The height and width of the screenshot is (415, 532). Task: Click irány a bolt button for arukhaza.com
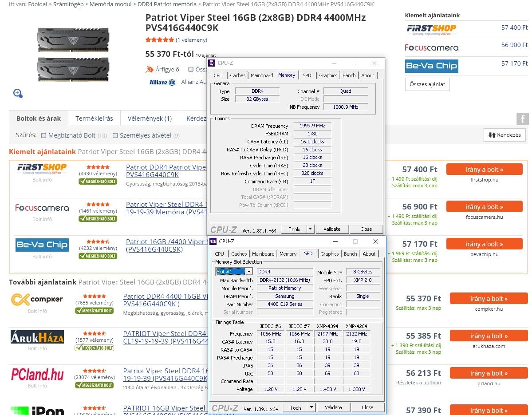click(x=489, y=336)
